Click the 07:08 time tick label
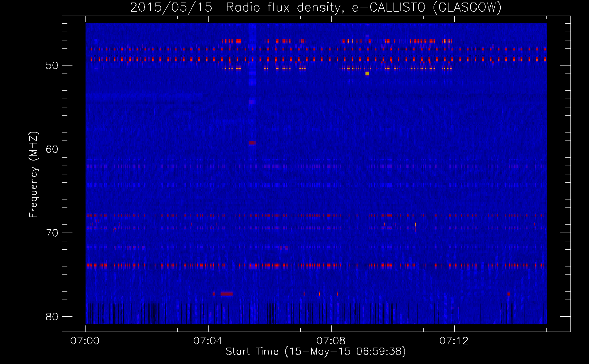The width and height of the screenshot is (589, 364). point(331,341)
